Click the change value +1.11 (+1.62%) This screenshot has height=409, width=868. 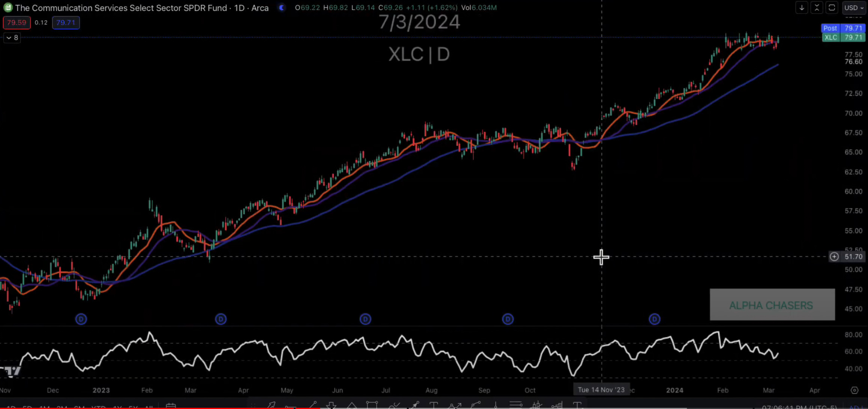pos(432,8)
